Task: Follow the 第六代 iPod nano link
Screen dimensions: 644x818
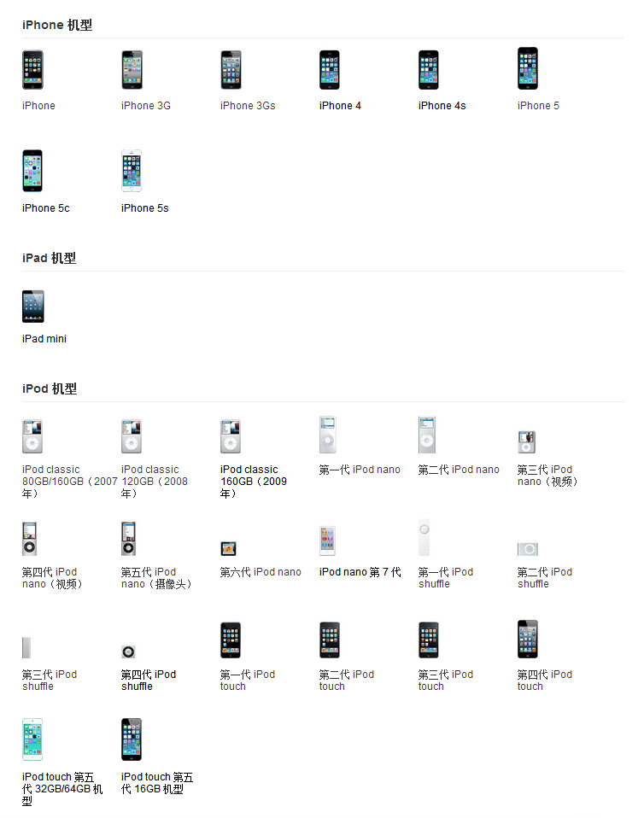Action: (261, 572)
